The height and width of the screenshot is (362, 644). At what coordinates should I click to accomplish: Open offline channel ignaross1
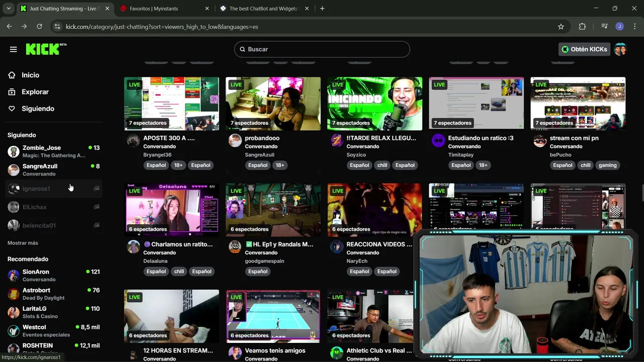point(53,189)
